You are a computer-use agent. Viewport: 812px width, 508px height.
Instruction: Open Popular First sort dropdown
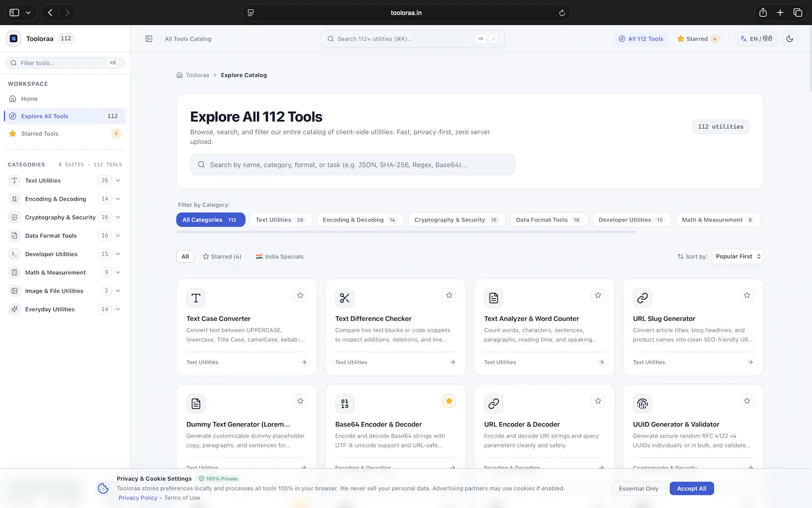(x=738, y=257)
